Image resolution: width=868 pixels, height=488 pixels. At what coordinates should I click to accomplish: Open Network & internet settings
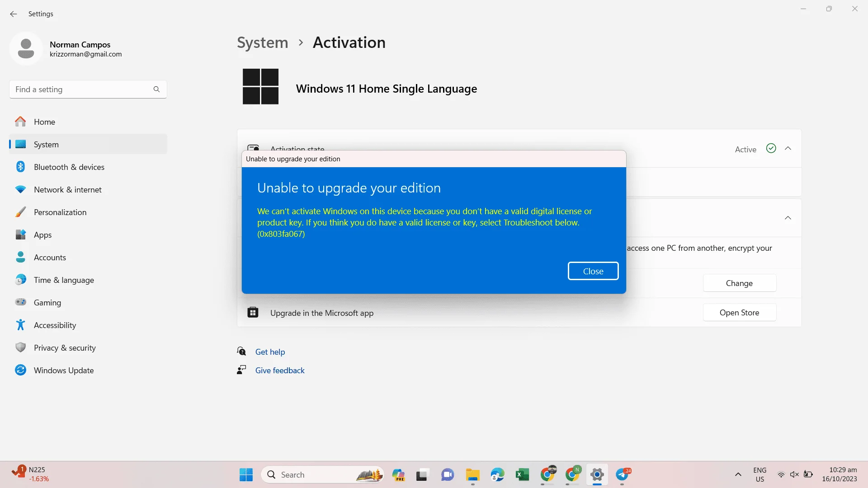(x=88, y=189)
